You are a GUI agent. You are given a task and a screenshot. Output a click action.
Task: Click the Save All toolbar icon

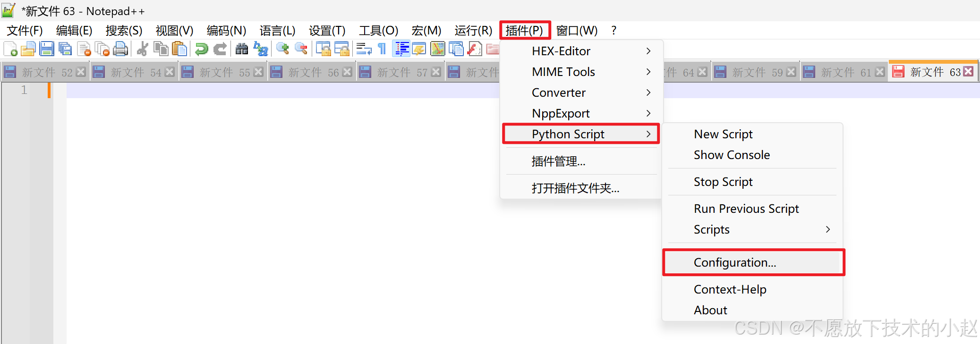pos(65,49)
